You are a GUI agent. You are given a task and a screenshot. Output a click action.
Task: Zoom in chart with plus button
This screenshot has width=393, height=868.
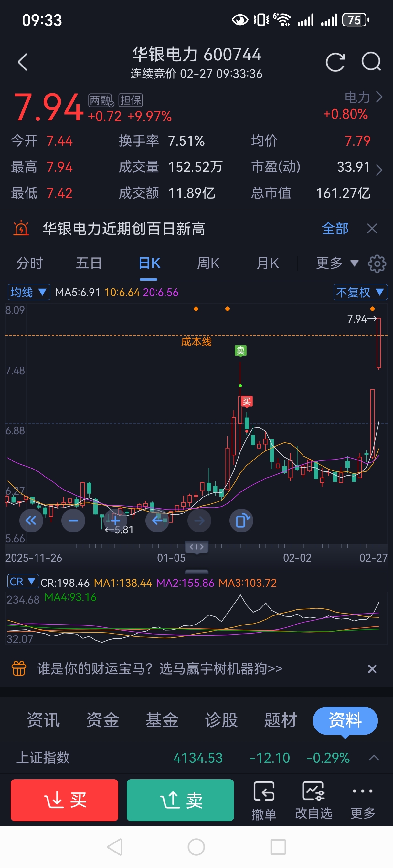[115, 520]
